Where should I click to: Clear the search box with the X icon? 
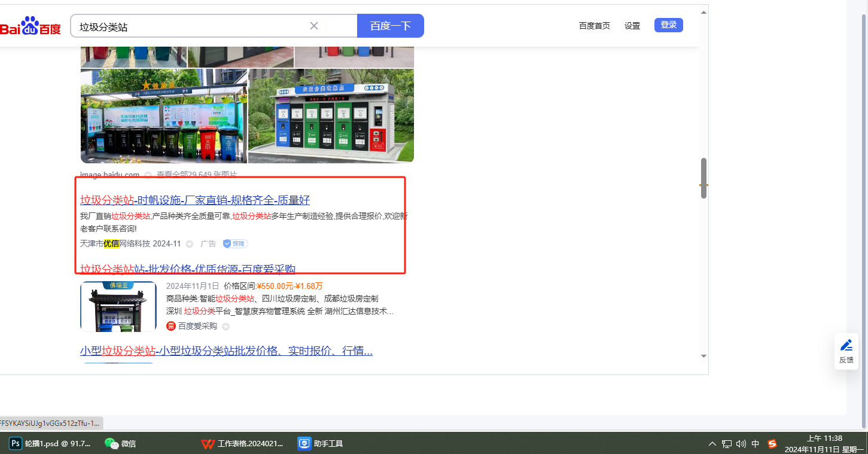(x=314, y=26)
